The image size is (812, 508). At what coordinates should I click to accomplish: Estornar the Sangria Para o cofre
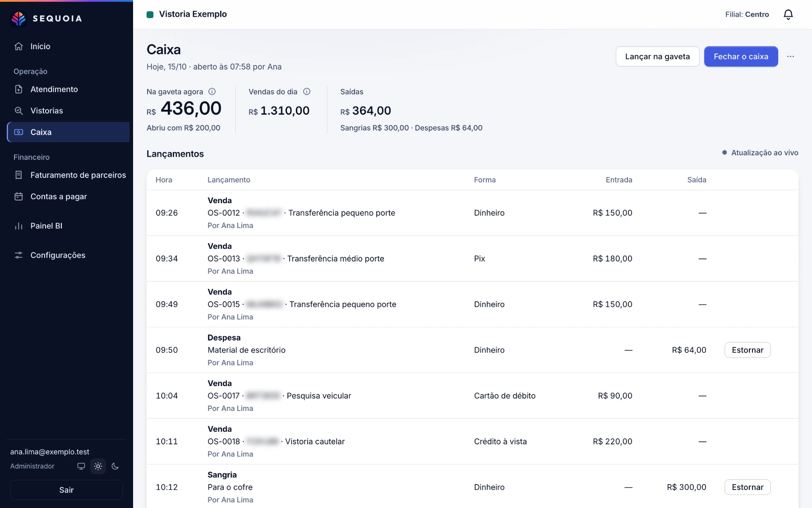coord(747,487)
